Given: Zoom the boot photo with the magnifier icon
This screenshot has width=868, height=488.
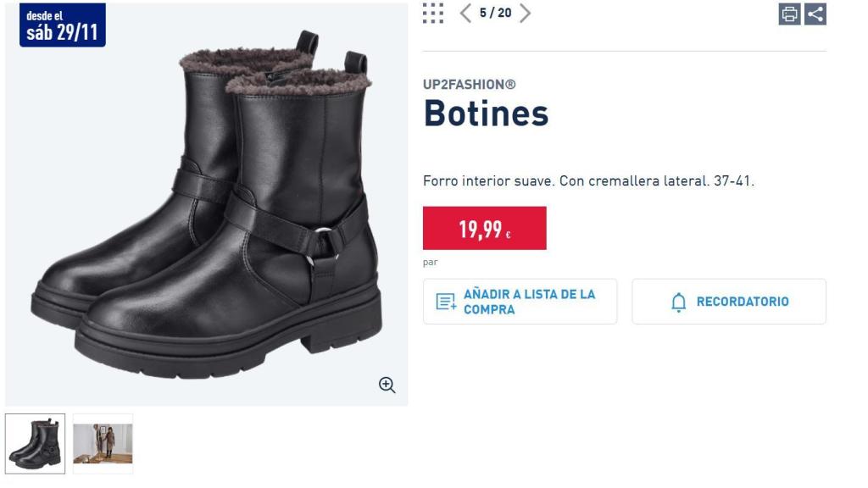Looking at the screenshot, I should tap(388, 385).
